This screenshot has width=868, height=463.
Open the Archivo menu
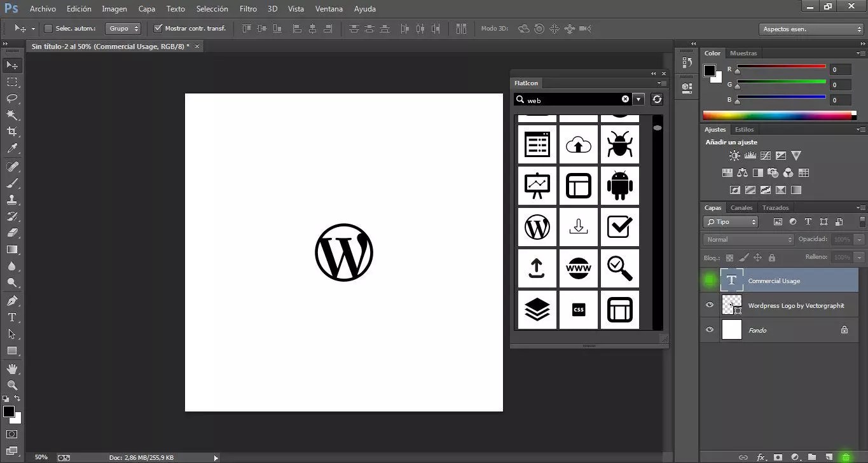[43, 9]
